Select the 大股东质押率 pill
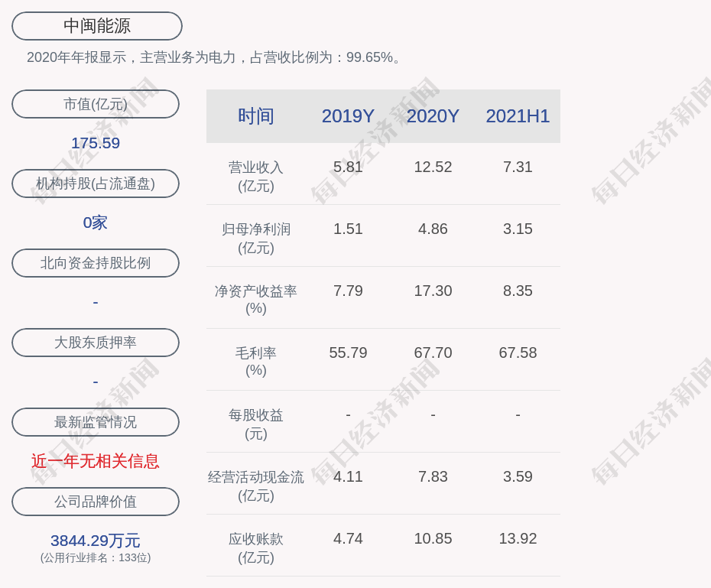The height and width of the screenshot is (588, 711). 96,343
